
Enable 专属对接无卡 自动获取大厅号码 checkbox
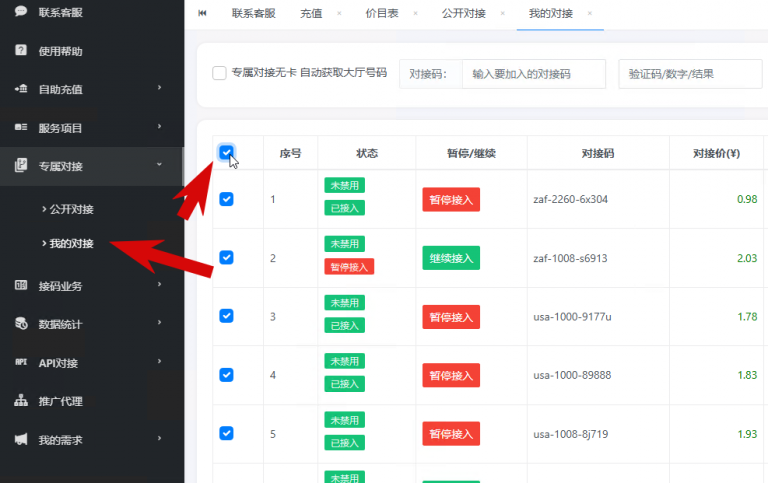click(219, 73)
